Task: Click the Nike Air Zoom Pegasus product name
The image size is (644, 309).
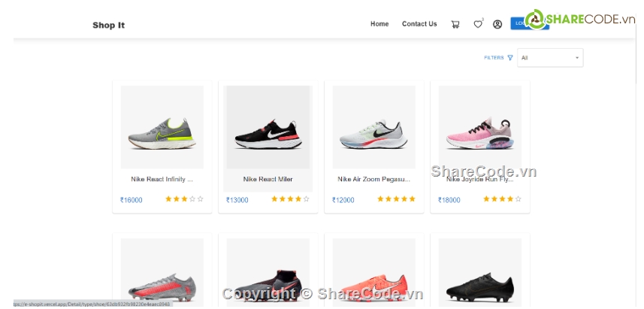Action: (x=373, y=179)
